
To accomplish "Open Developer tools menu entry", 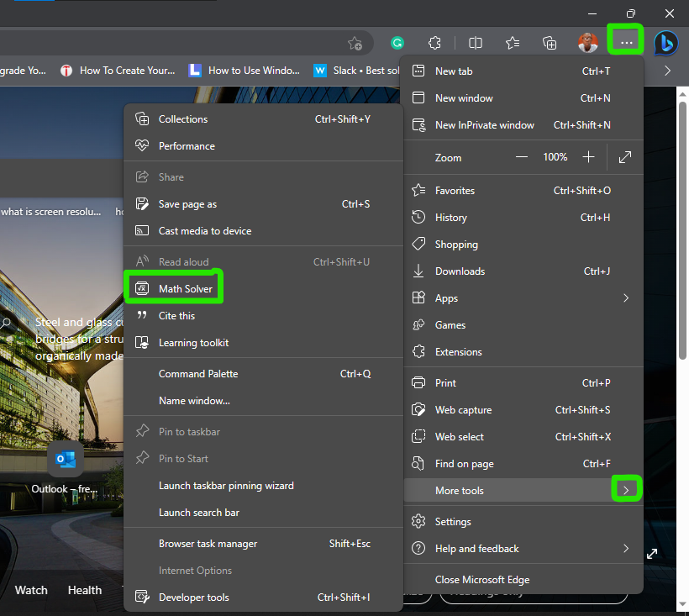I will tap(193, 598).
